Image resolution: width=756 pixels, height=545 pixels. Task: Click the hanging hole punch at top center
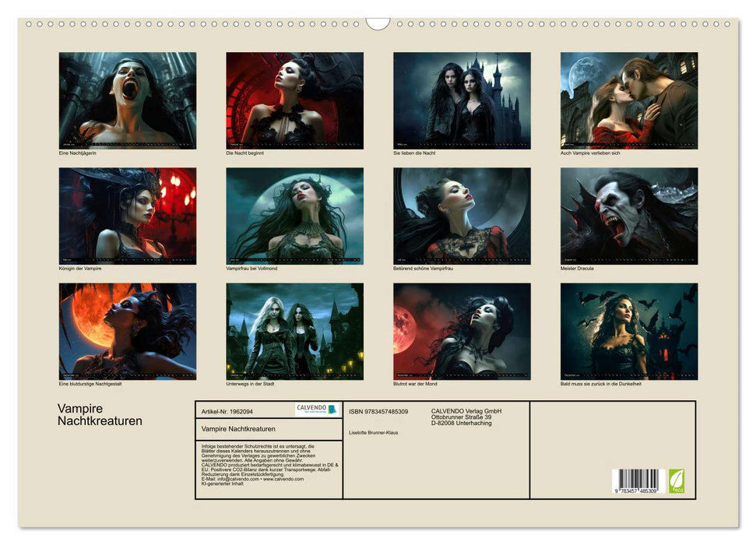pyautogui.click(x=378, y=22)
